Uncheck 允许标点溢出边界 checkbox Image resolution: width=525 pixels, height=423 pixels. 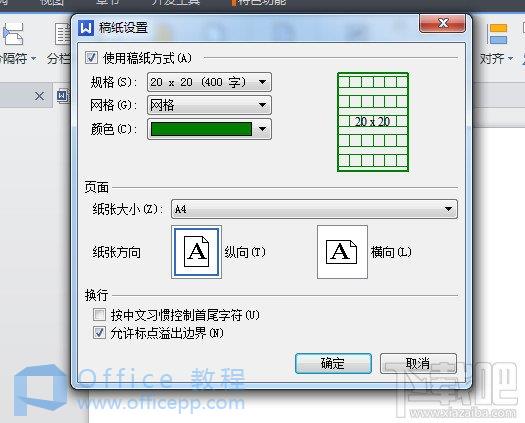[x=99, y=333]
